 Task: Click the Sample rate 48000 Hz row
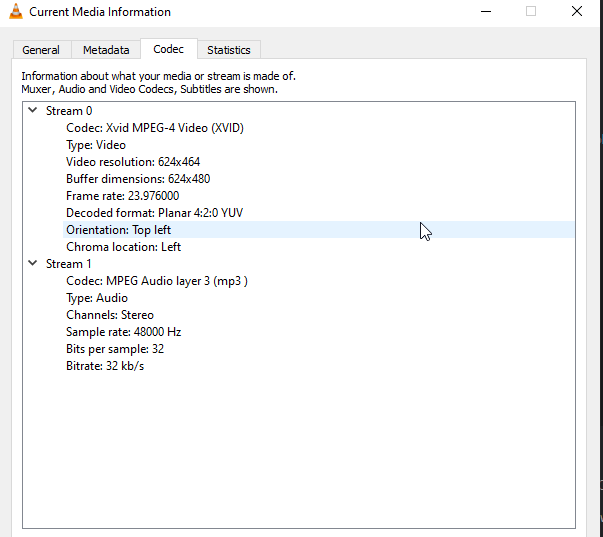123,332
